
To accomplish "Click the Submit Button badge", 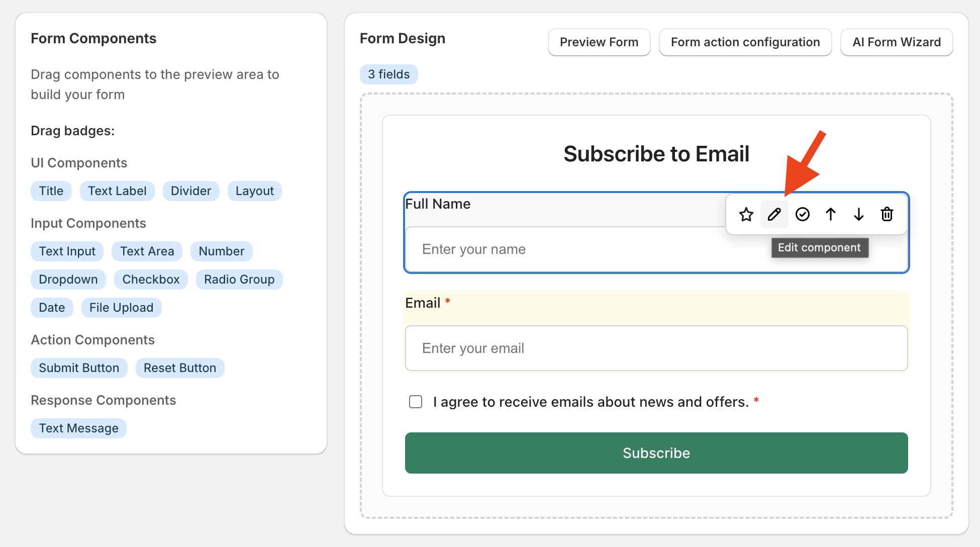I will coord(79,368).
